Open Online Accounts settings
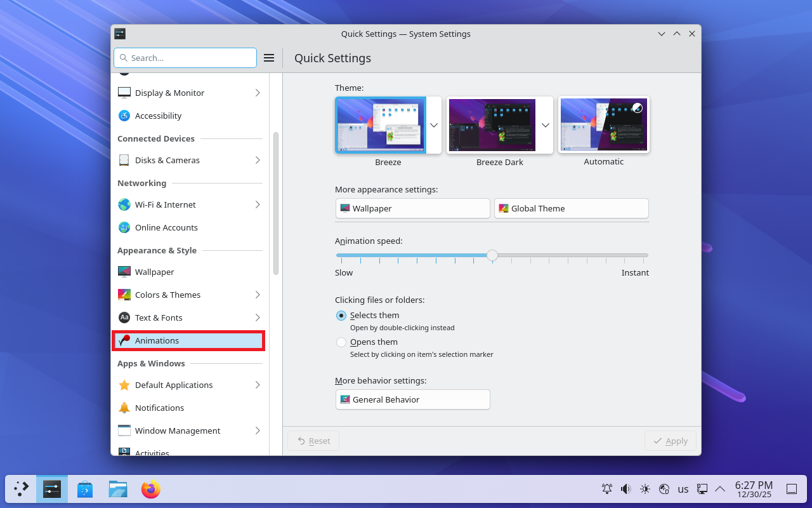 pyautogui.click(x=166, y=227)
